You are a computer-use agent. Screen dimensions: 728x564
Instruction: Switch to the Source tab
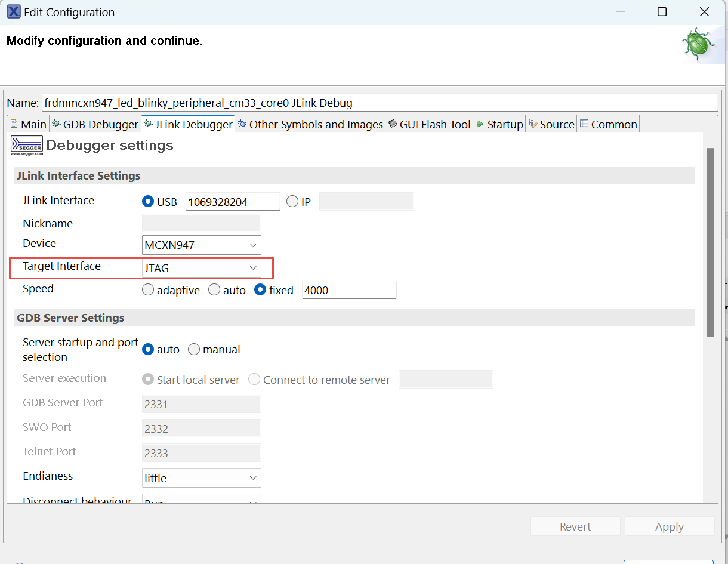[551, 124]
